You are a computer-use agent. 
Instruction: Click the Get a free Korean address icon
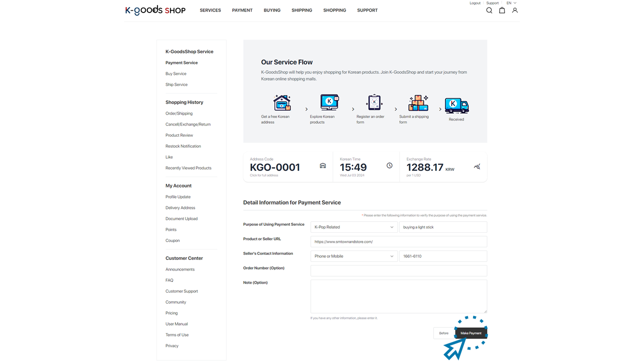[282, 103]
